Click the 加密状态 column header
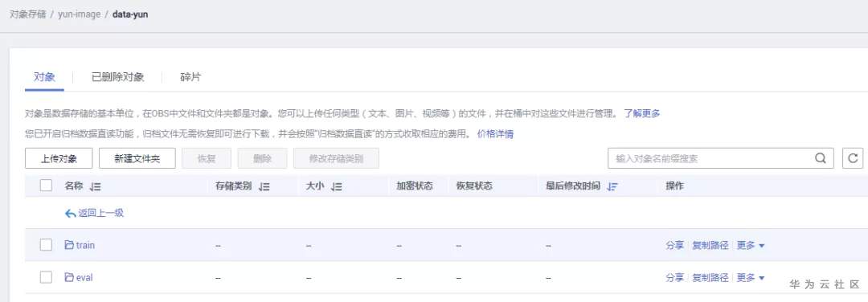 (x=414, y=186)
